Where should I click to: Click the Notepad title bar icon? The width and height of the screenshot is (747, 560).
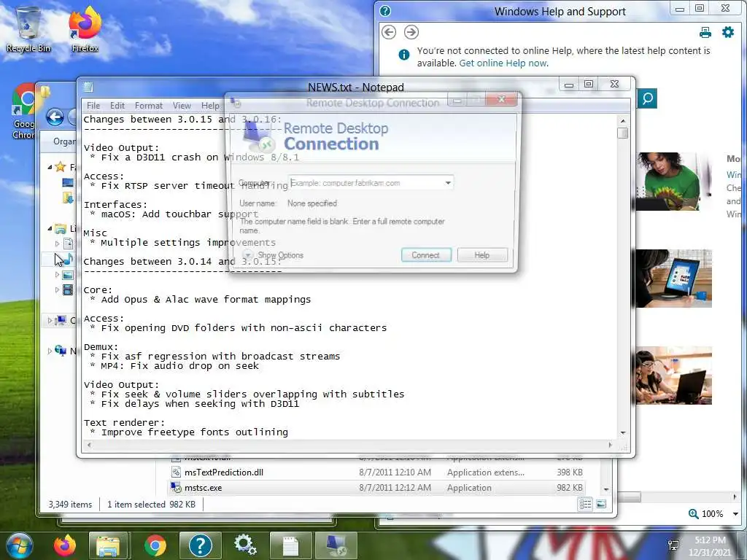tap(88, 87)
